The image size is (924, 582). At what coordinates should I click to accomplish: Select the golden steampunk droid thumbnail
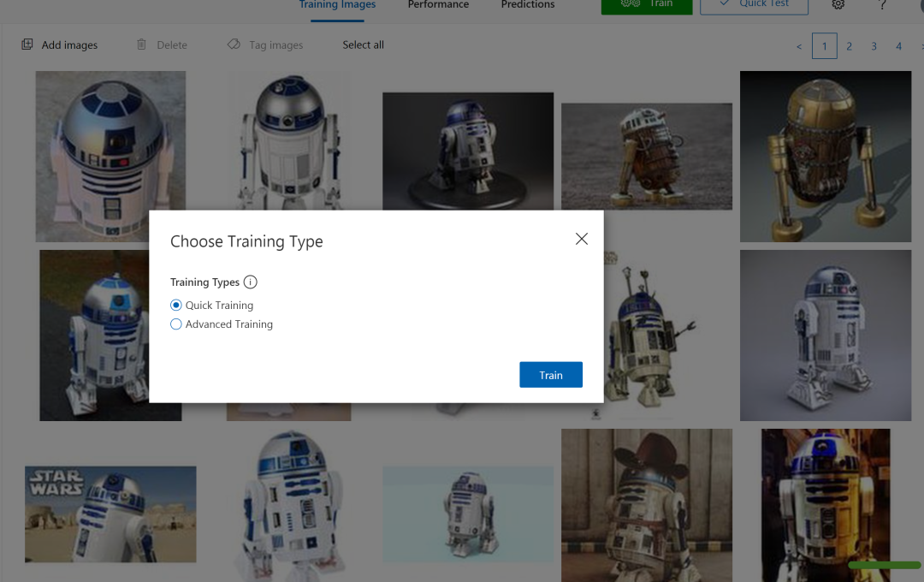[x=826, y=157]
